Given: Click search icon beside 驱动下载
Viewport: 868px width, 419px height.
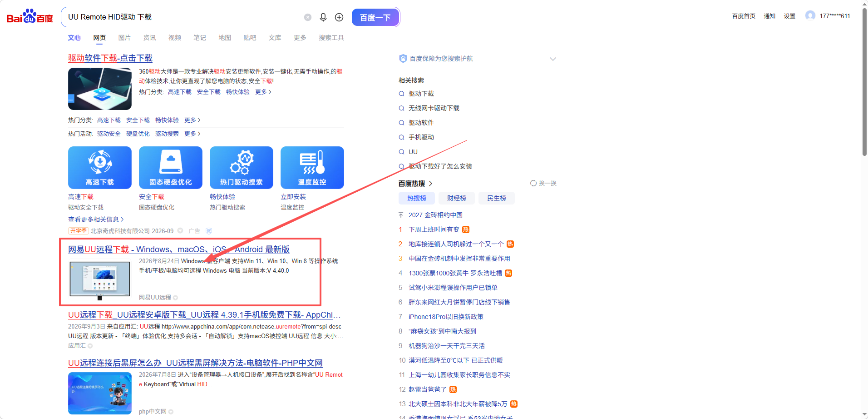Looking at the screenshot, I should tap(401, 94).
